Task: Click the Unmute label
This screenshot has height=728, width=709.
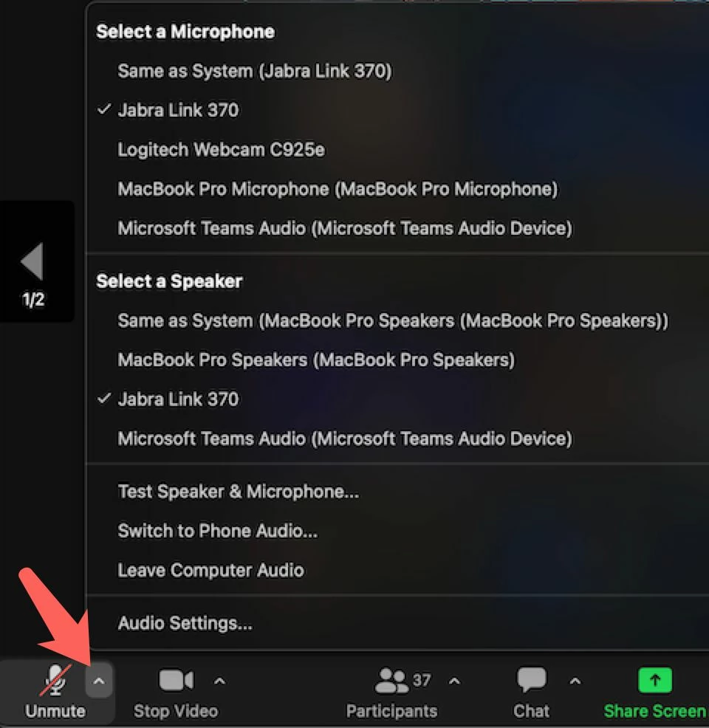Action: [55, 711]
